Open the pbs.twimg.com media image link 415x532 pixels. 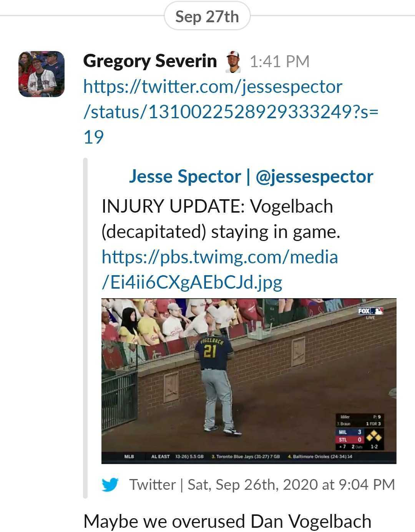tap(220, 269)
